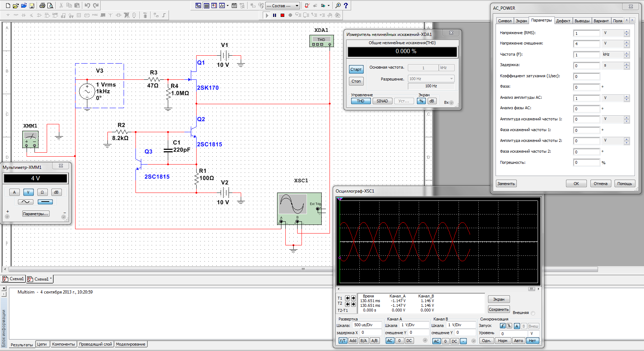The image size is (644, 351).
Task: Click the Undo arrow icon
Action: [x=87, y=5]
